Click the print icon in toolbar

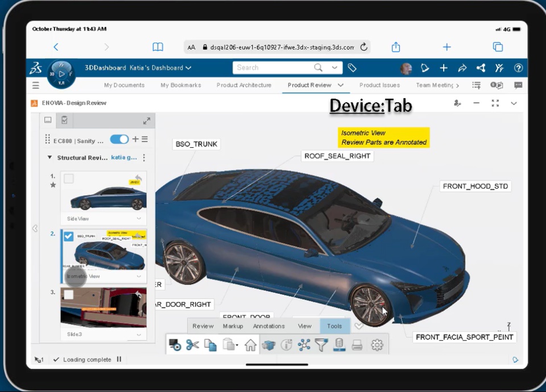(357, 345)
